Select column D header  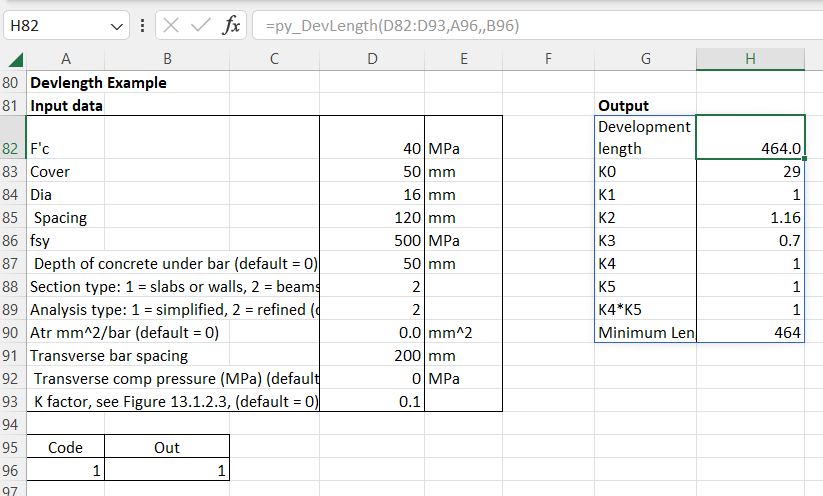(x=372, y=60)
